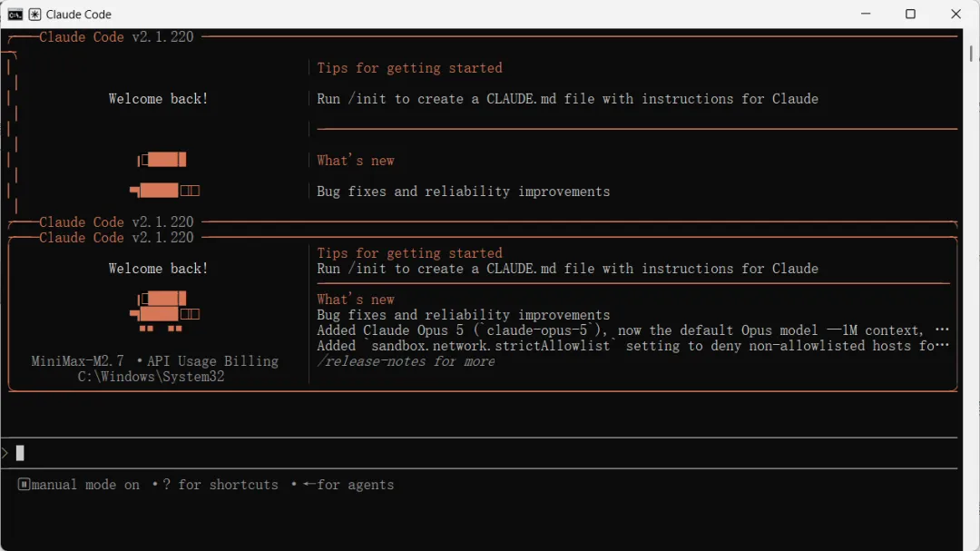
Task: Click the Claude Code asterisk icon in title bar
Action: click(35, 15)
